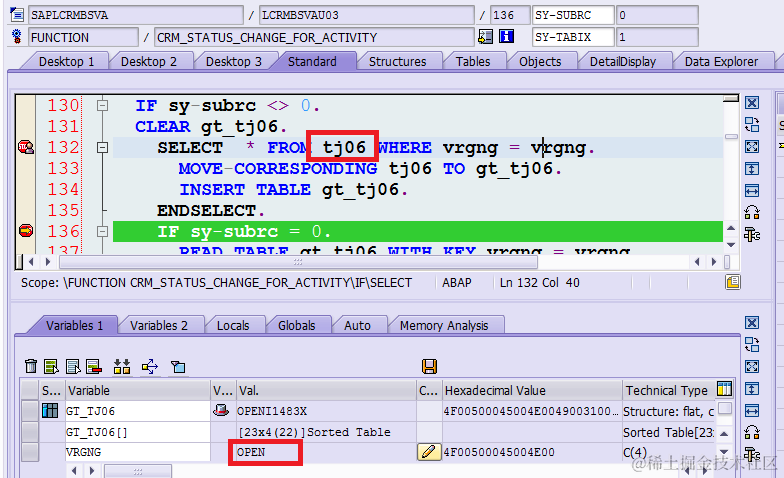The image size is (784, 478).
Task: Click the hammer tool-services icon beside source editor
Action: (752, 234)
